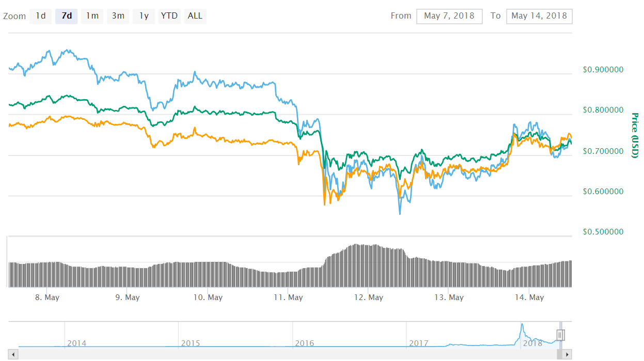Choose the 3m zoom option
This screenshot has width=644, height=361.
[x=118, y=16]
